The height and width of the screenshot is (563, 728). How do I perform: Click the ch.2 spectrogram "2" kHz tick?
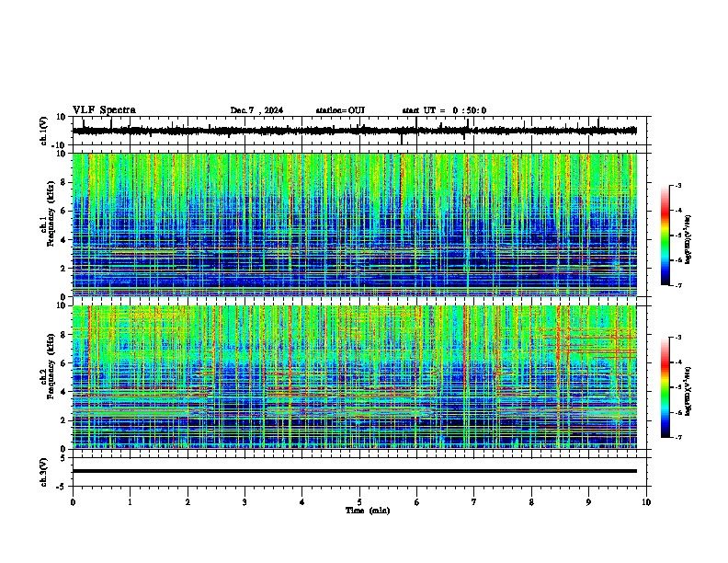pos(64,420)
